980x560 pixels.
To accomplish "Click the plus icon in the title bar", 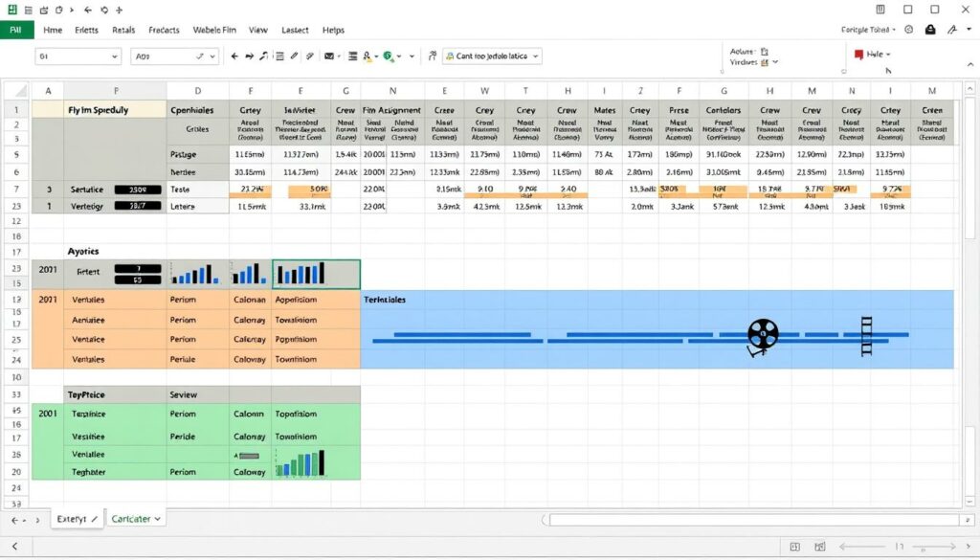I will point(120,10).
